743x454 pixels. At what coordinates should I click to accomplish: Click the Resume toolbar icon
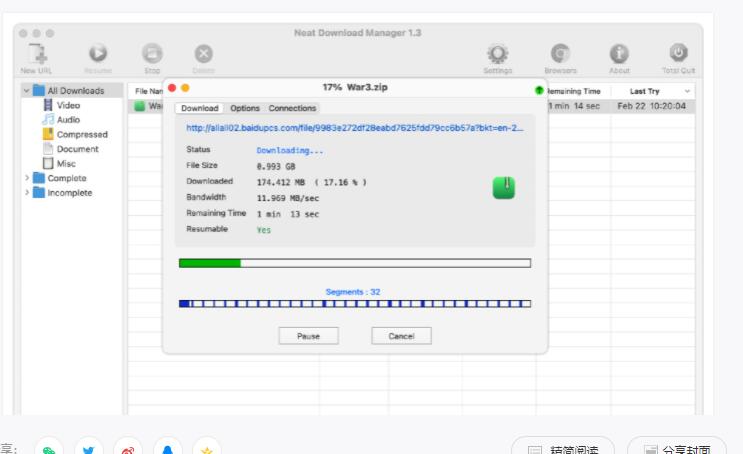98,53
